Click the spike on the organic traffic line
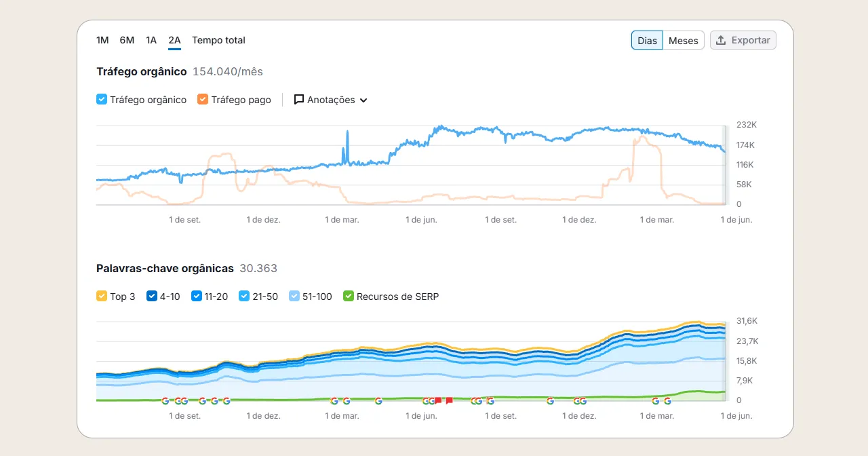The image size is (868, 456). [347, 133]
